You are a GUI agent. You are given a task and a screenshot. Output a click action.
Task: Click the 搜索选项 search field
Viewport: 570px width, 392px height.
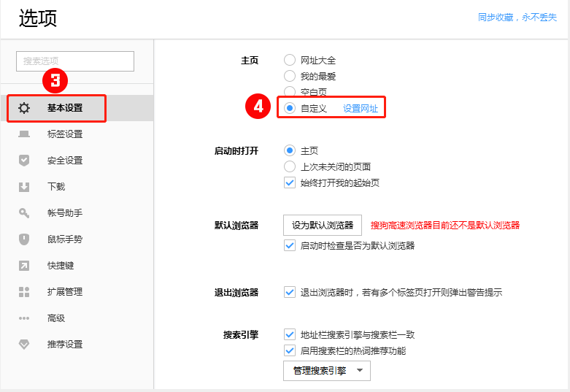pyautogui.click(x=75, y=61)
